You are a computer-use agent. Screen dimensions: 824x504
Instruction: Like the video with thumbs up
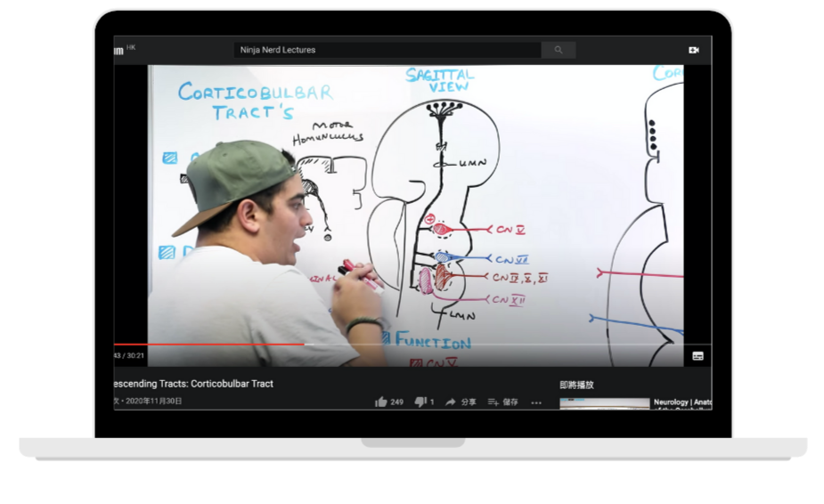pos(389,402)
